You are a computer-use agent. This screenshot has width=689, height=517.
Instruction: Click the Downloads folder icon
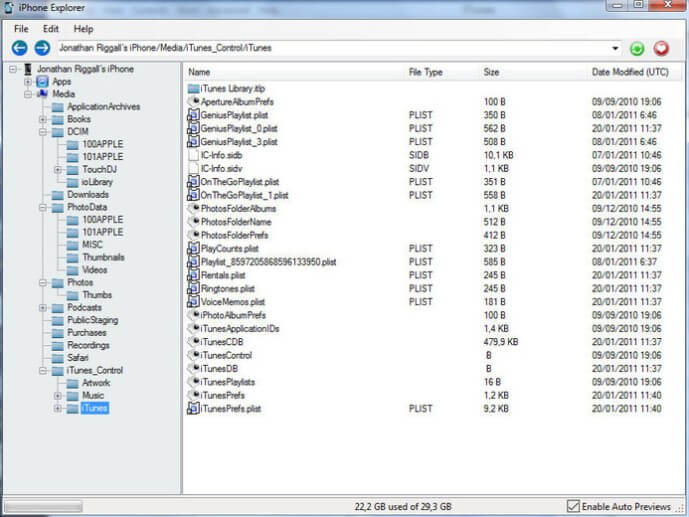pyautogui.click(x=58, y=195)
